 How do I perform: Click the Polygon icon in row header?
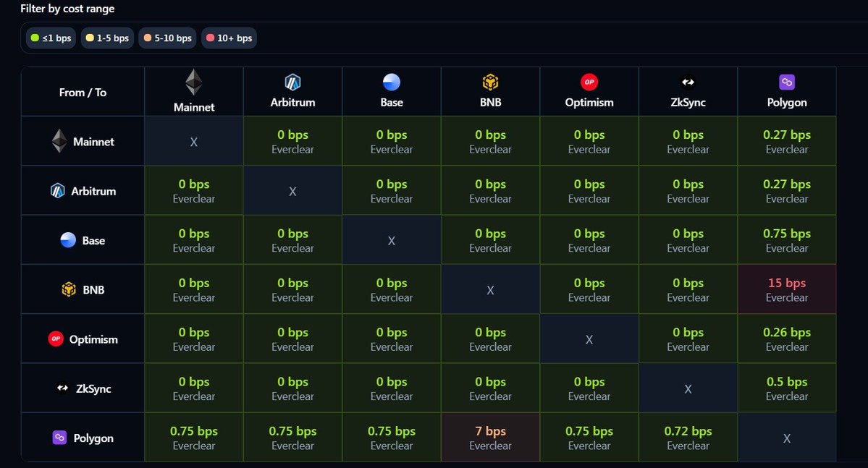59,438
